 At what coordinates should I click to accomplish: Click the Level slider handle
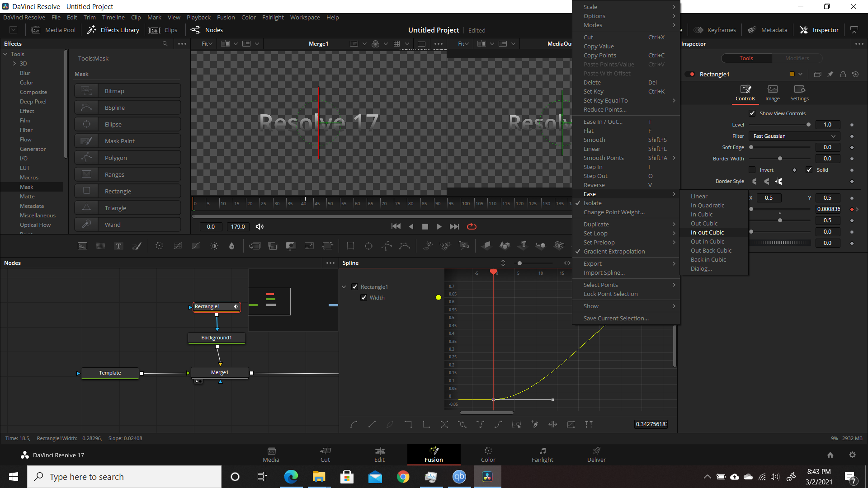click(x=808, y=125)
